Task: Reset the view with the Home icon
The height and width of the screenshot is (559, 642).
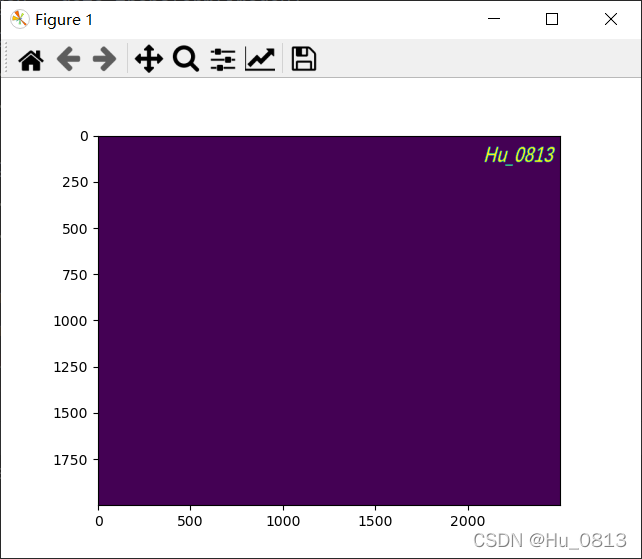Action: [x=31, y=60]
